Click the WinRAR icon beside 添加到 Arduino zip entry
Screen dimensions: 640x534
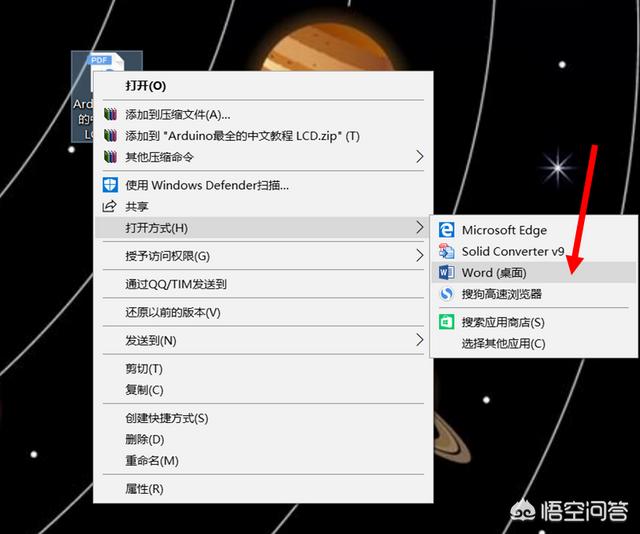tap(110, 136)
